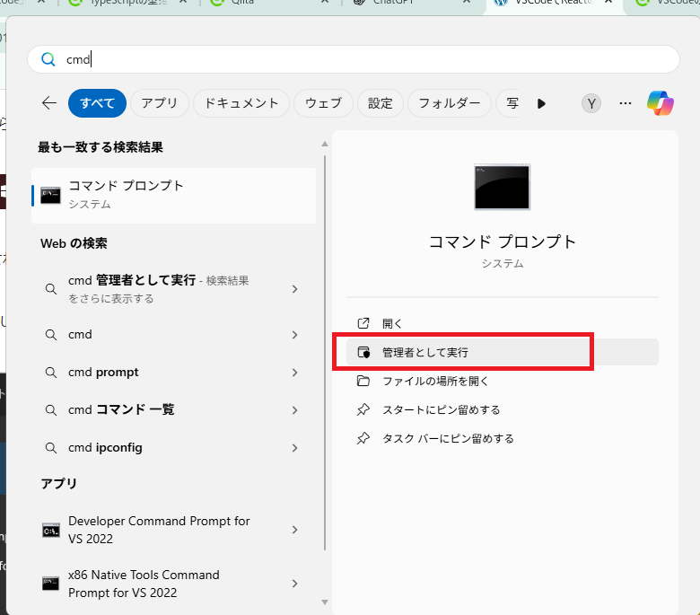Click the pin icon for タスク バーにピン留めする
700x615 pixels.
363,438
